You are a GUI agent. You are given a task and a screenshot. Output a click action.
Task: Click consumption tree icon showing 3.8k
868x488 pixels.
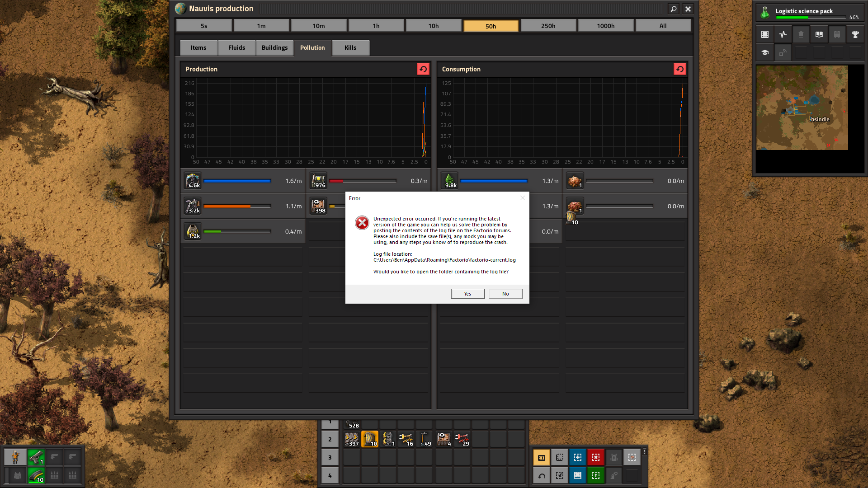tap(450, 181)
